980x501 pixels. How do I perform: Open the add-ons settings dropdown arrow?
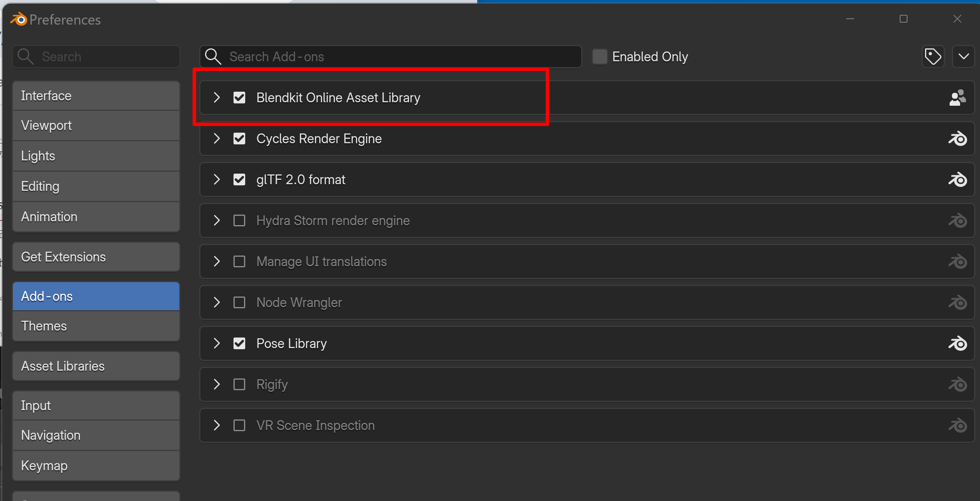(x=963, y=57)
